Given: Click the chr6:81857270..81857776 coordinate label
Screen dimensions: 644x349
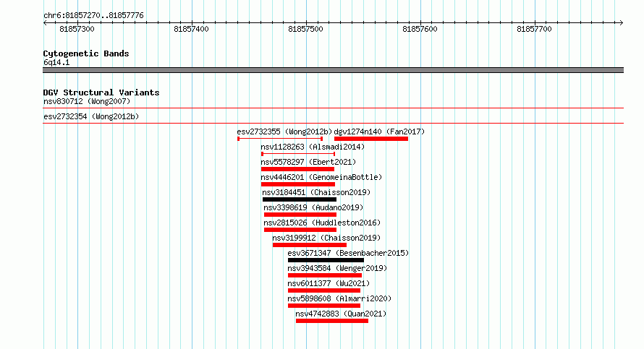Looking at the screenshot, I should click(93, 16).
